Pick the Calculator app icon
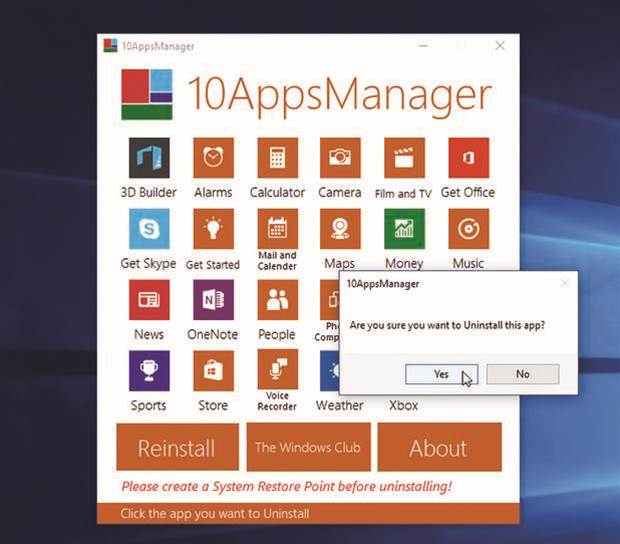620x544 pixels. click(x=278, y=158)
